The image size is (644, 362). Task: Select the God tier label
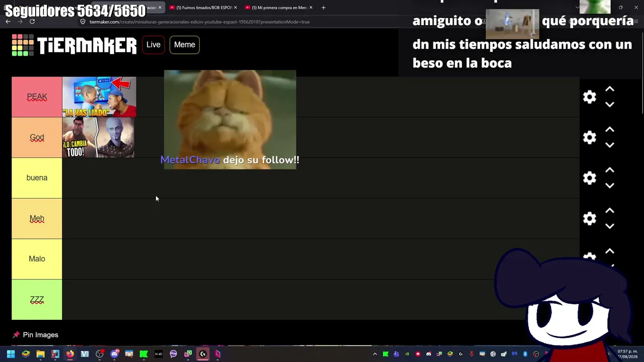(x=37, y=137)
